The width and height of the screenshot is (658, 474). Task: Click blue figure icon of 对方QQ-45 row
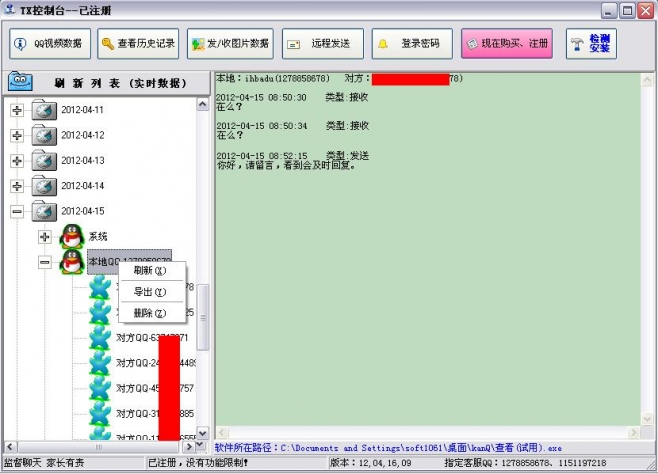(x=100, y=388)
